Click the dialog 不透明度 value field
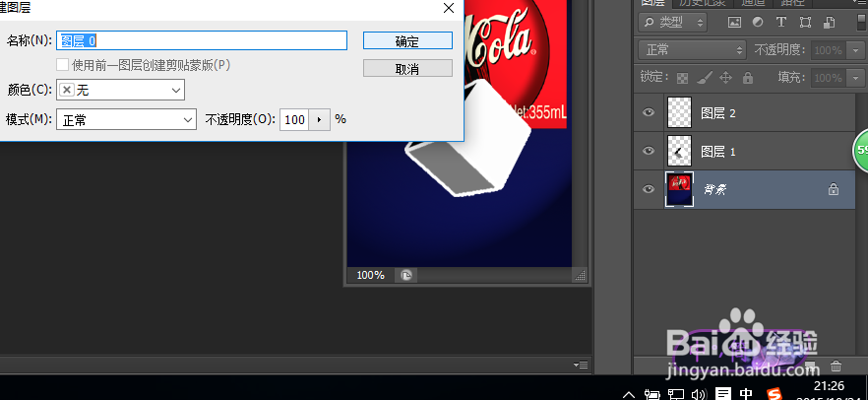 point(294,119)
